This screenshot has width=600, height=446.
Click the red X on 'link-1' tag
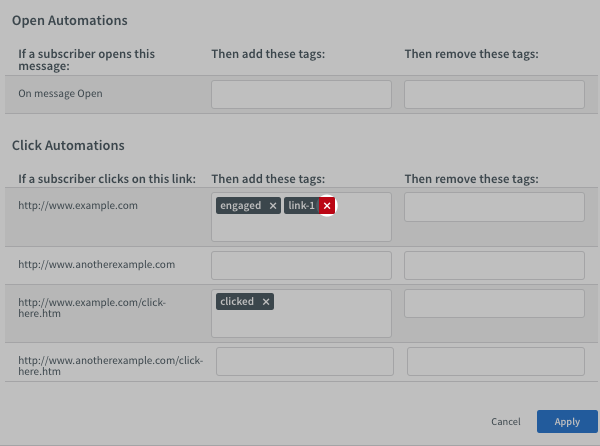coord(327,206)
